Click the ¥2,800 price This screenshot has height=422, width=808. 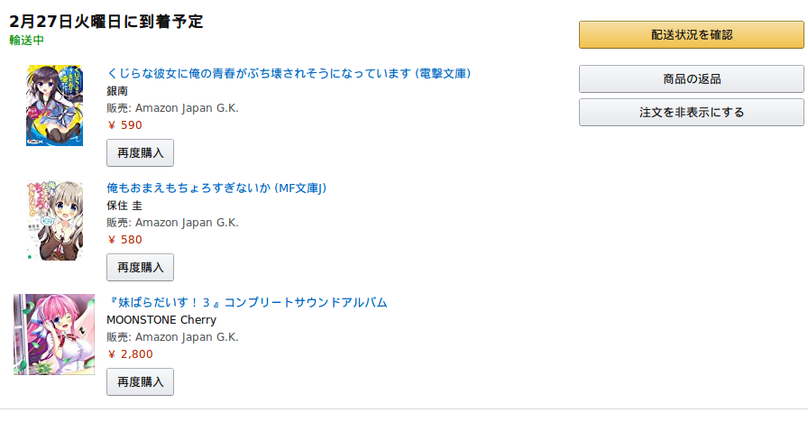point(130,354)
